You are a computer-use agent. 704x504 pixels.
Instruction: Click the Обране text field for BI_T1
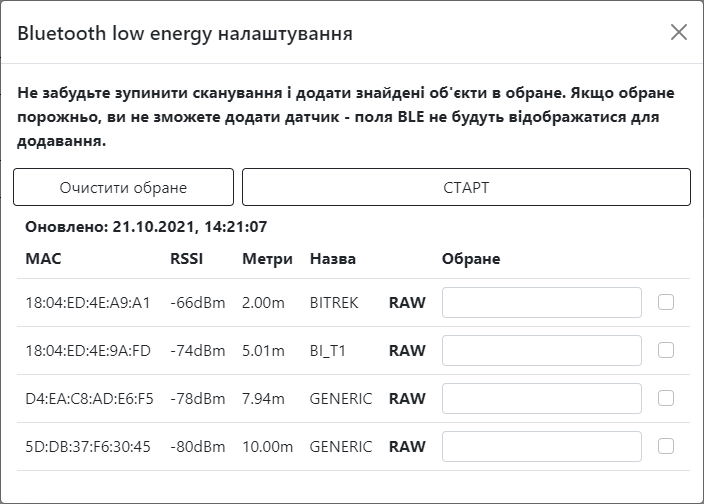(x=541, y=351)
